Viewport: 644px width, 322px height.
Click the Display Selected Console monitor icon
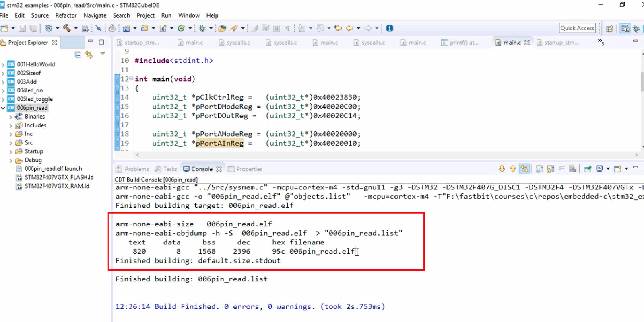point(599,169)
